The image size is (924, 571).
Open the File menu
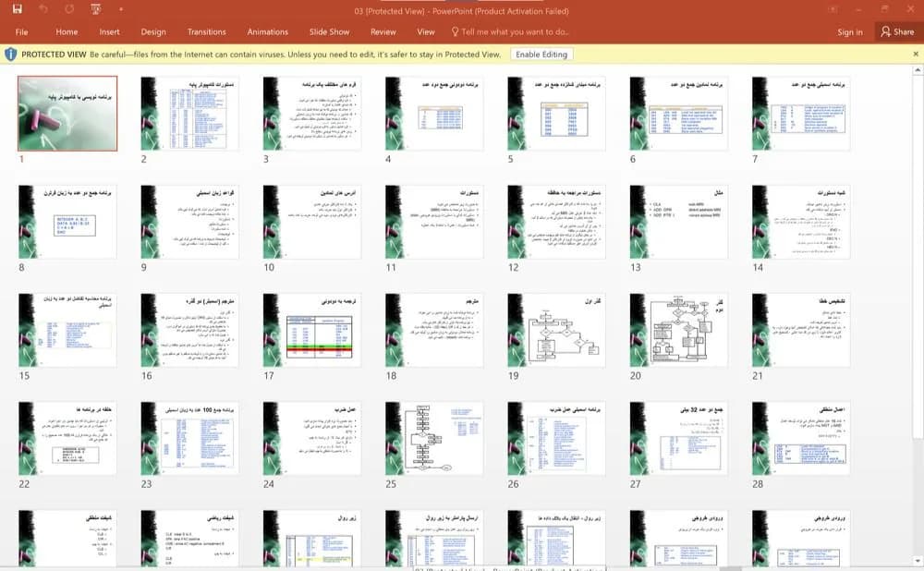point(22,31)
